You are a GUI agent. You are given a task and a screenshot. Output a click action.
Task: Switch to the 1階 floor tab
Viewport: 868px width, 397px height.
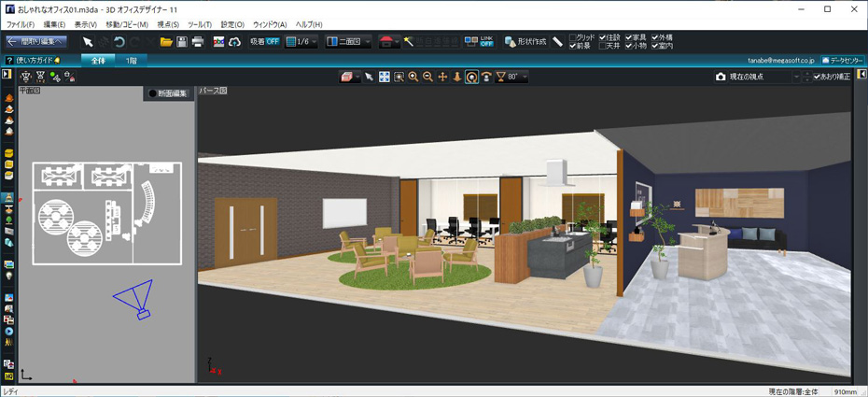(x=132, y=61)
